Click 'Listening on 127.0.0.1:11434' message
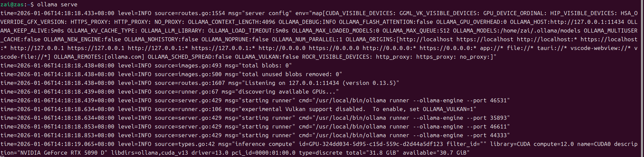 pos(292,83)
